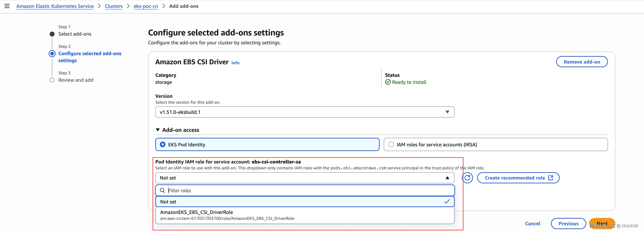Screen dimensions: 644x234
Task: Choose AmazonEKS_EBS_CSI_DriverRole from the list
Action: [x=305, y=215]
